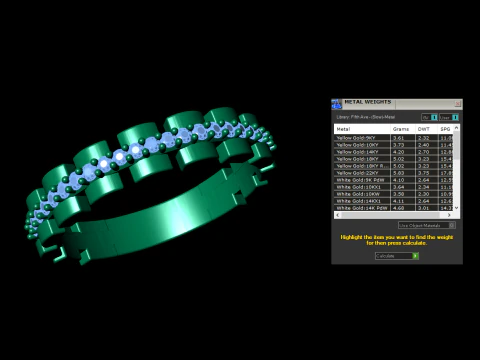
Task: Select the Yellow Gold:18KY row
Action: tap(394, 159)
